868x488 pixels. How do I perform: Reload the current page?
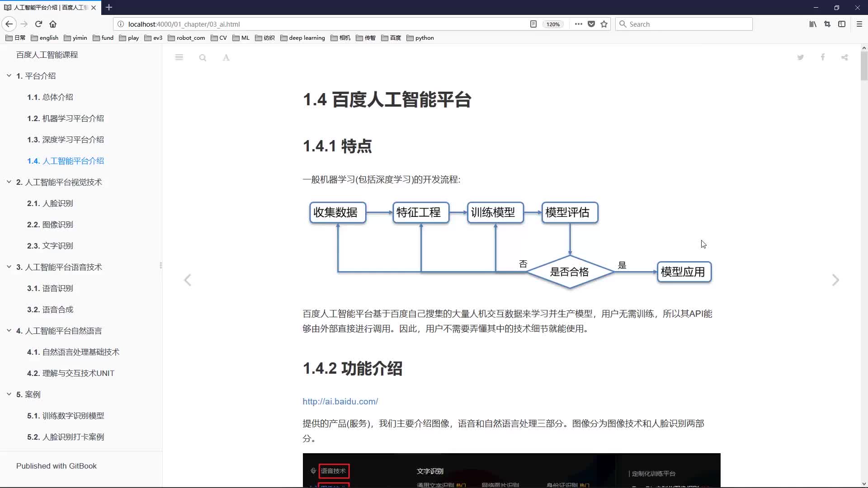click(38, 24)
